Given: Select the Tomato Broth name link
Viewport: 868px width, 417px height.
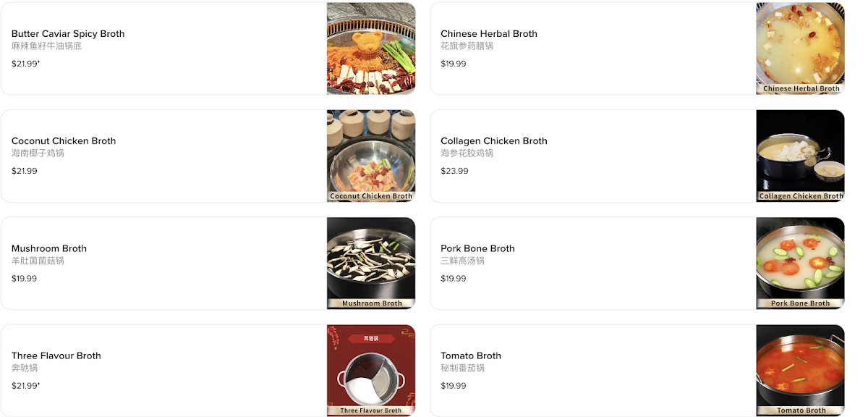Looking at the screenshot, I should click(471, 355).
